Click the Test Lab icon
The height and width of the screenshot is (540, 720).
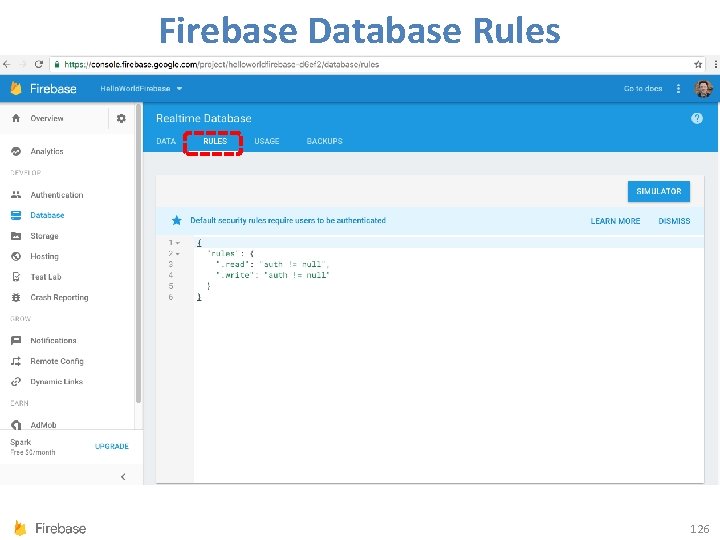[16, 277]
